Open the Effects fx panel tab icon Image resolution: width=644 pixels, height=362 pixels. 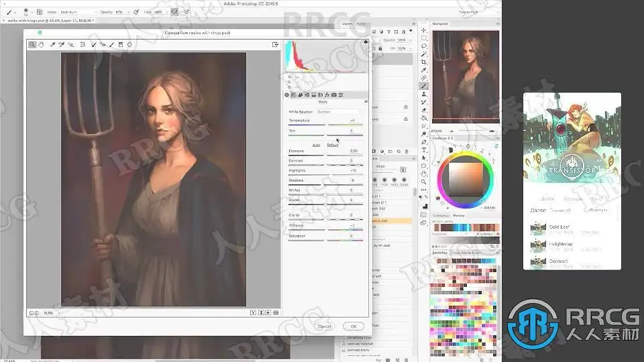327,95
